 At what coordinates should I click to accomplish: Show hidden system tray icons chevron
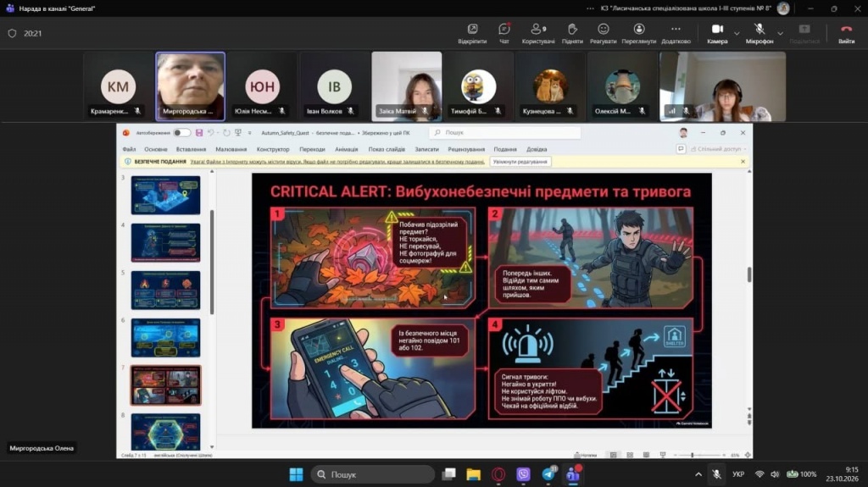(698, 474)
